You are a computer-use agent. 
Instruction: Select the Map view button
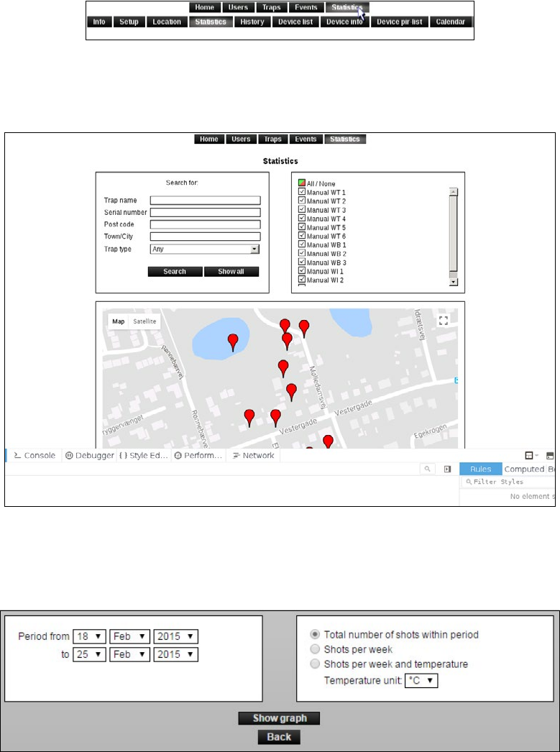coord(119,321)
